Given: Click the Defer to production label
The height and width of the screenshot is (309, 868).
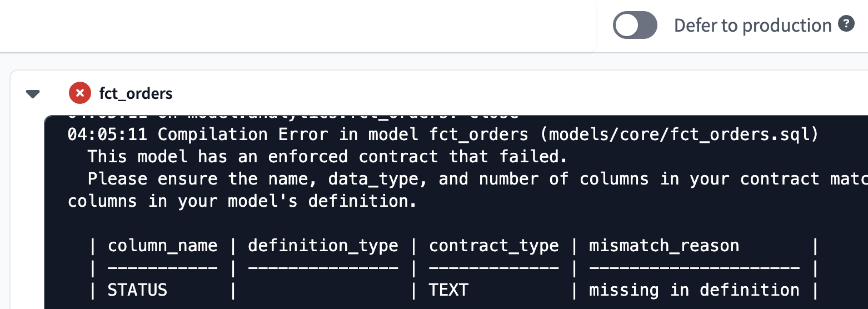Looking at the screenshot, I should point(752,26).
